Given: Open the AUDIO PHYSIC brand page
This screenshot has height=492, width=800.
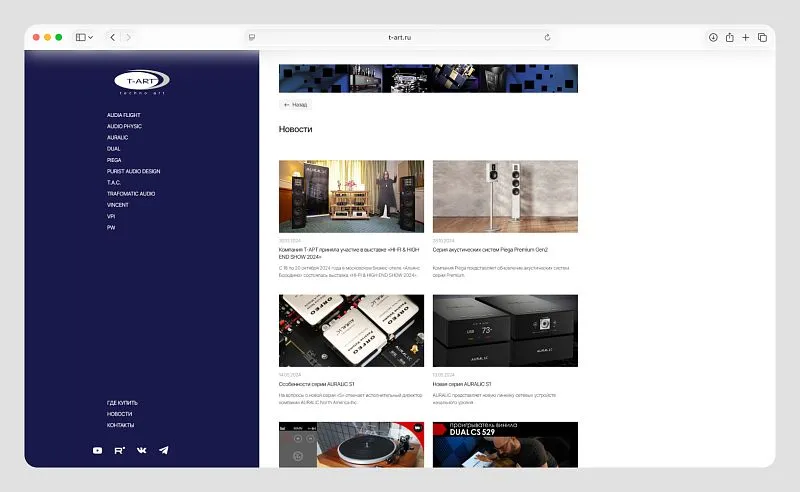Looking at the screenshot, I should [x=124, y=127].
